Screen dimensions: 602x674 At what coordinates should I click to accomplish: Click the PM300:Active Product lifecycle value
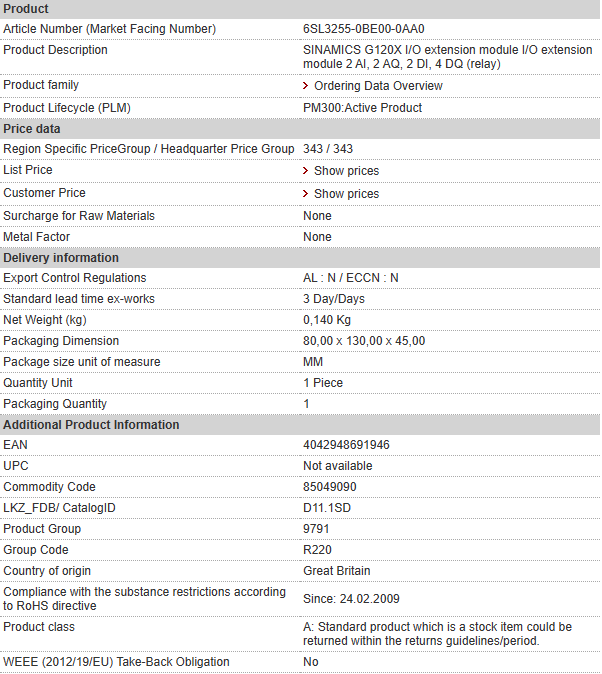(x=362, y=108)
